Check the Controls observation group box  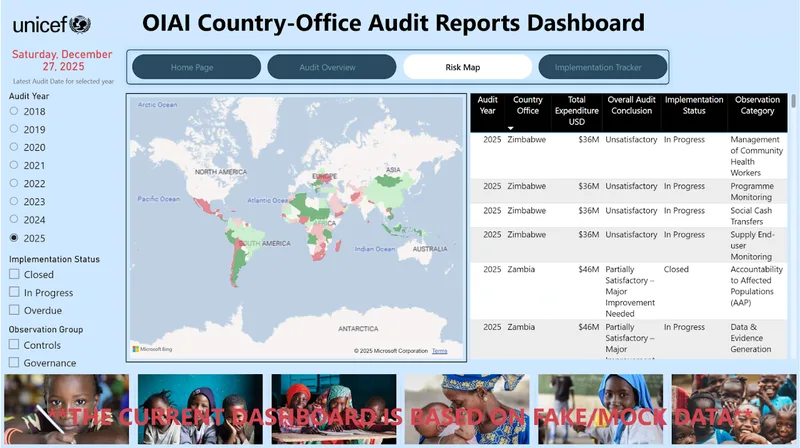coord(14,345)
